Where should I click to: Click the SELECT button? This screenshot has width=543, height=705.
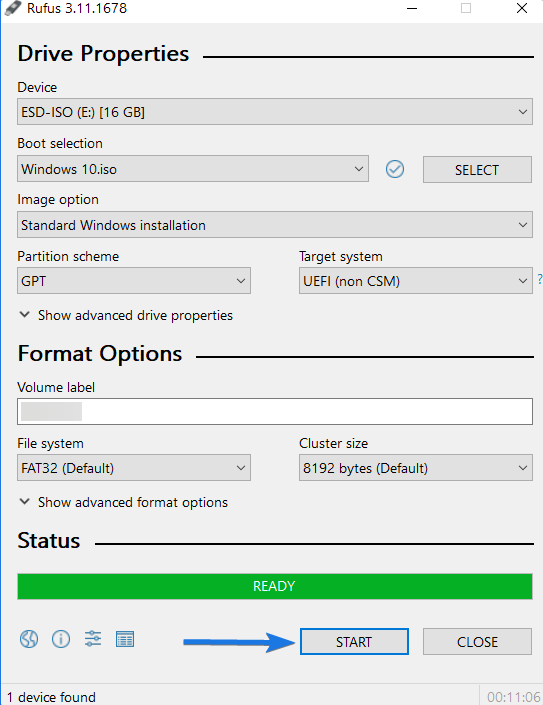477,170
